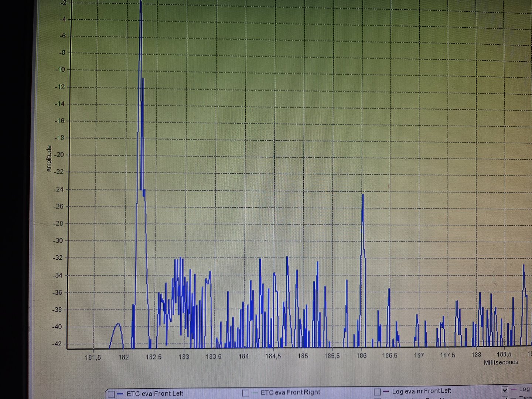Click the 185 label on the time axis
Image resolution: width=532 pixels, height=399 pixels.
click(303, 356)
